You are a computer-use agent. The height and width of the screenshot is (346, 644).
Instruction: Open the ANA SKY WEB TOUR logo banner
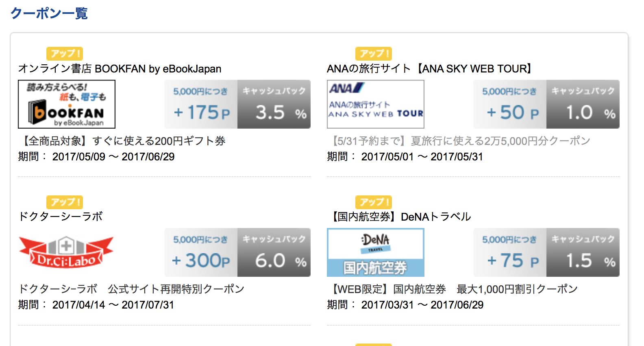click(376, 104)
